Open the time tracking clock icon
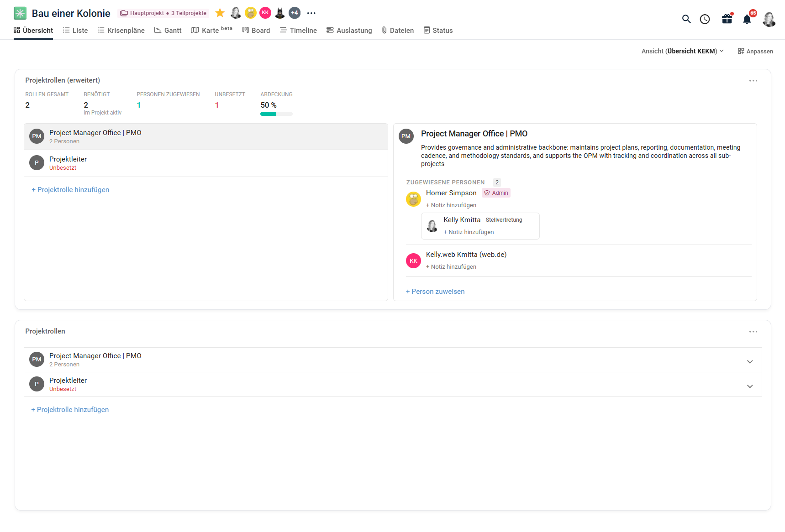 [x=705, y=19]
